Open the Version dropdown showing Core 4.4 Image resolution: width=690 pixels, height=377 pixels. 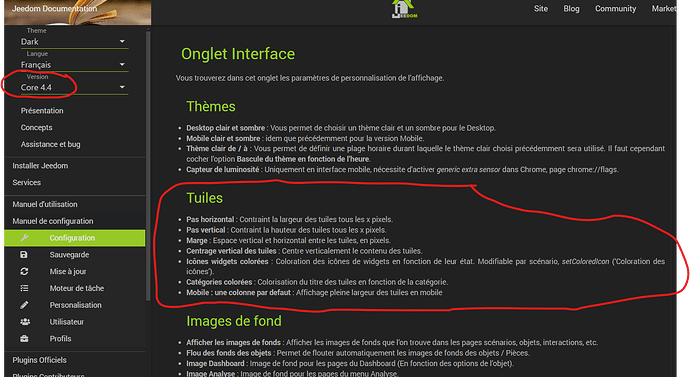(74, 88)
